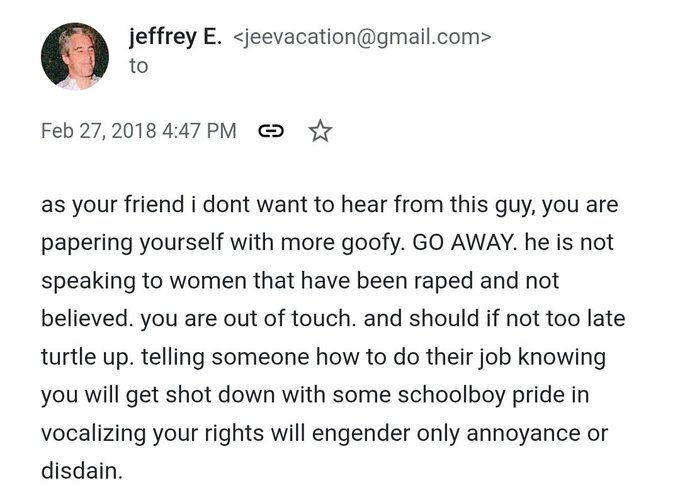Click the chain link icon beside the date
Viewport: 680px width, 502px height.
click(270, 131)
